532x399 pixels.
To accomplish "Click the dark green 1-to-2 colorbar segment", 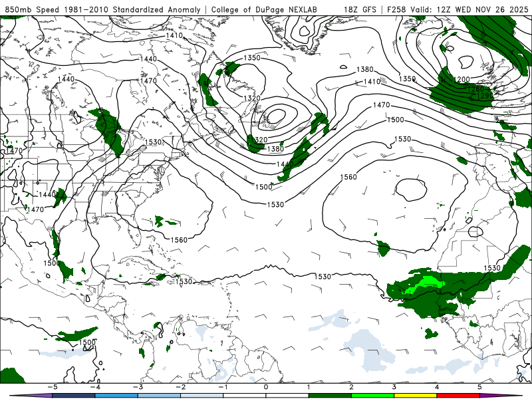I will [330, 396].
